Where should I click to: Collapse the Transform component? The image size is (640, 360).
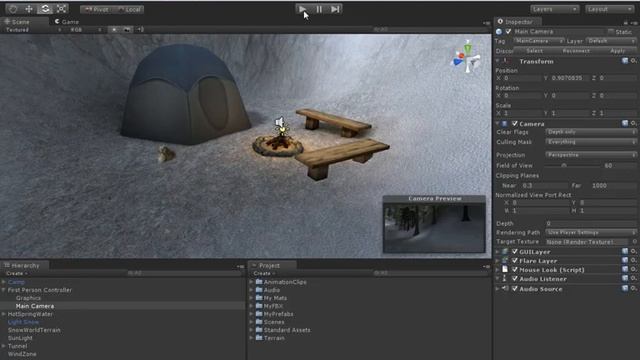498,61
